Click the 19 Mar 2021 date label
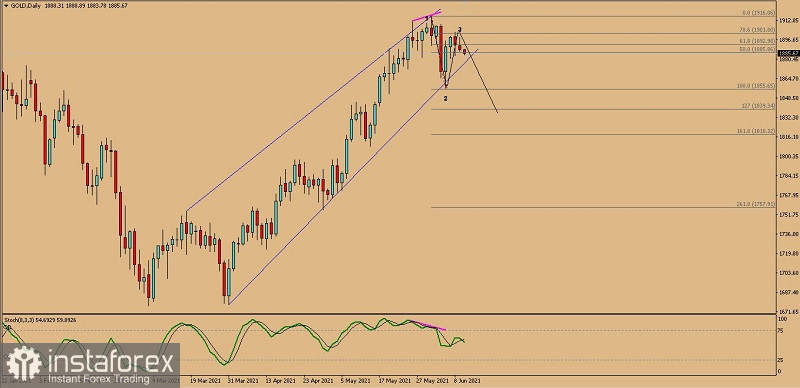The height and width of the screenshot is (388, 800). point(204,380)
